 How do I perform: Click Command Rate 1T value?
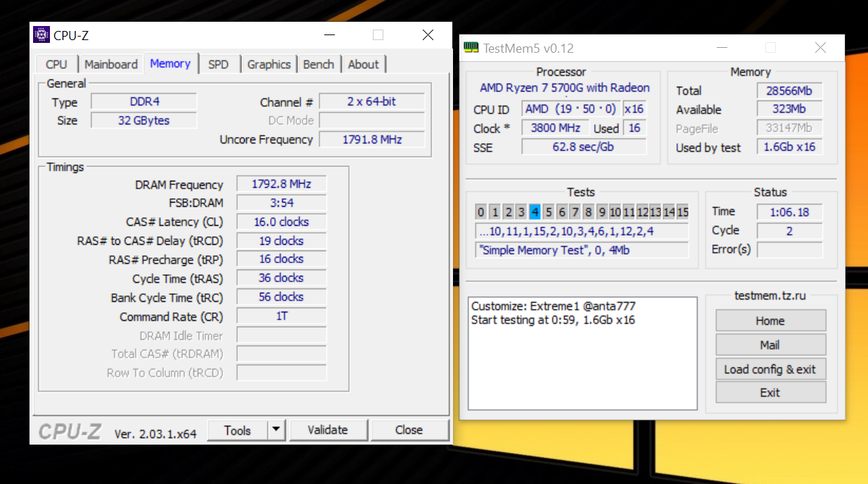(281, 317)
